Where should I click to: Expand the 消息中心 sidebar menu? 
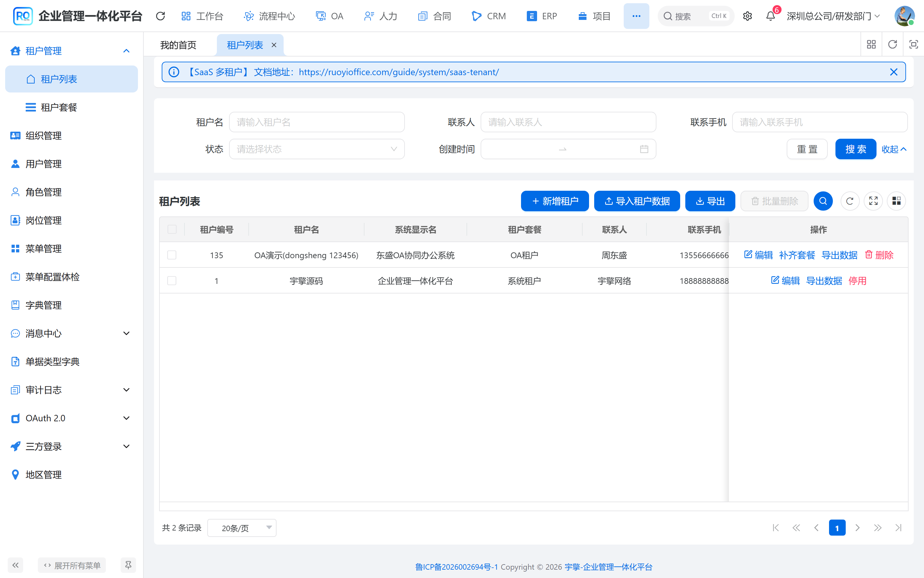(72, 333)
